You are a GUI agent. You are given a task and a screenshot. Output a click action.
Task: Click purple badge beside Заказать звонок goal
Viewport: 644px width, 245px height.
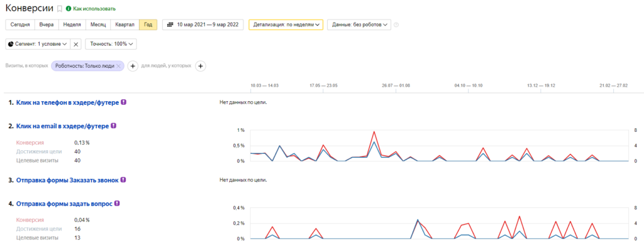[x=123, y=180]
